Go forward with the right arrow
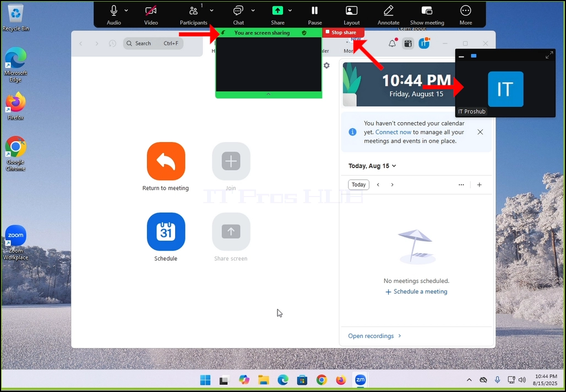 [97, 43]
